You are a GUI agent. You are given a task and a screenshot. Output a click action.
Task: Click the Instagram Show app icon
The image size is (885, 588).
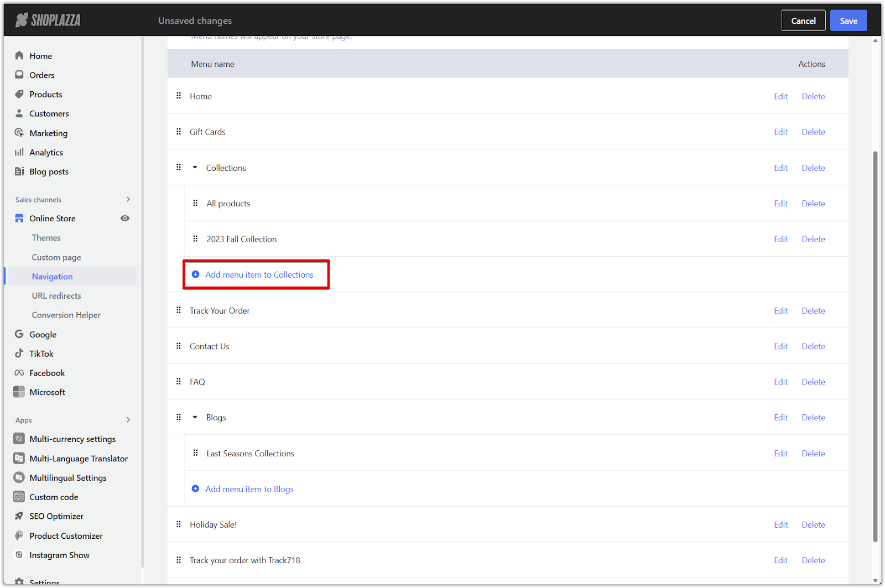click(19, 555)
